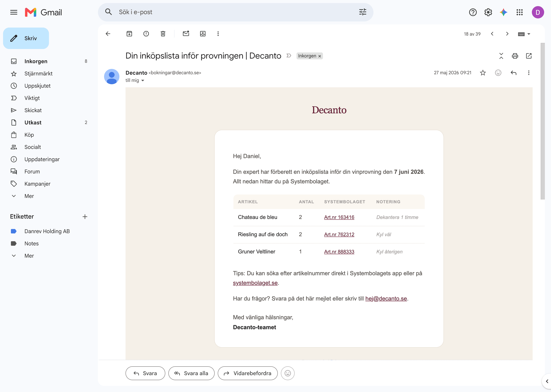
Task: Open Google apps grid
Action: pos(519,12)
